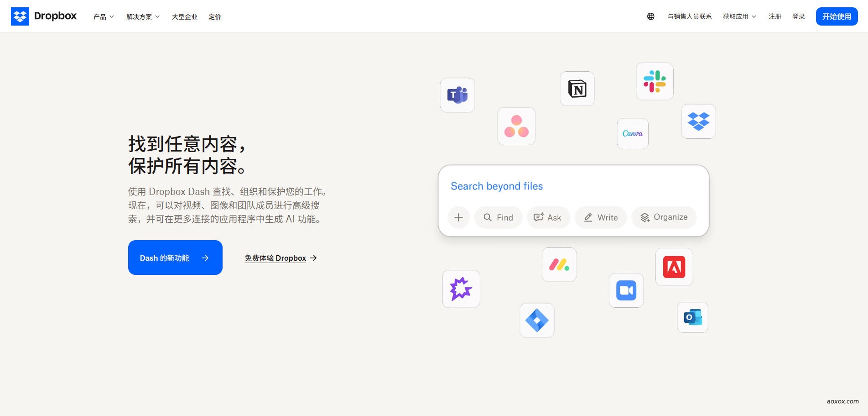Image resolution: width=868 pixels, height=416 pixels.
Task: Click the Dropbox app icon in the cluster
Action: click(698, 121)
